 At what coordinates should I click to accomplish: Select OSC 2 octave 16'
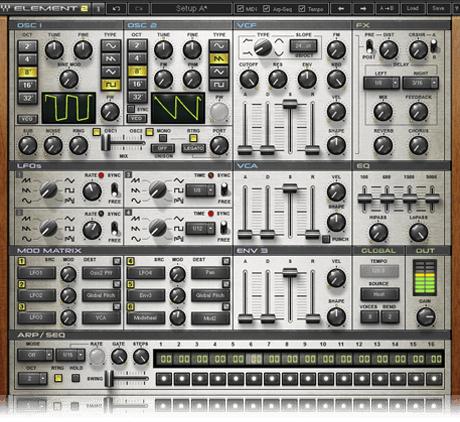[137, 84]
